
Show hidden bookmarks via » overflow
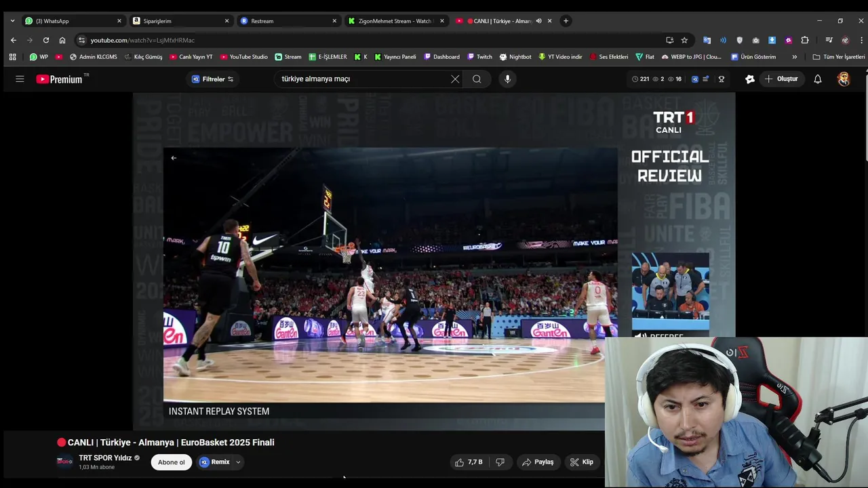795,57
